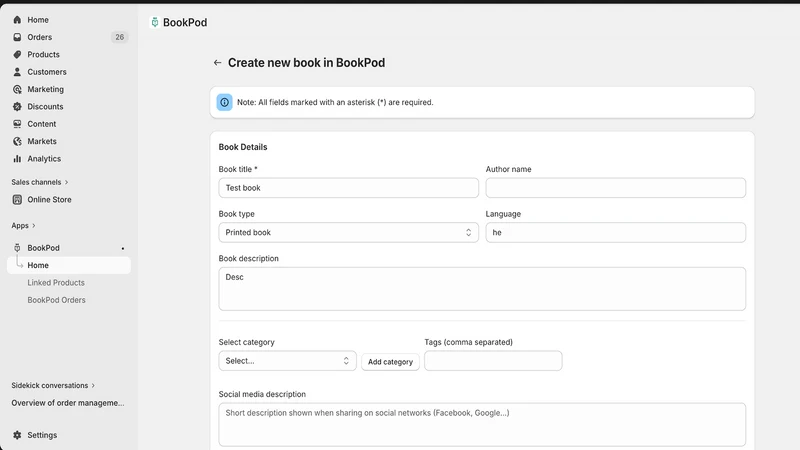Click the Book Details heading
This screenshot has width=800, height=450.
pos(243,147)
